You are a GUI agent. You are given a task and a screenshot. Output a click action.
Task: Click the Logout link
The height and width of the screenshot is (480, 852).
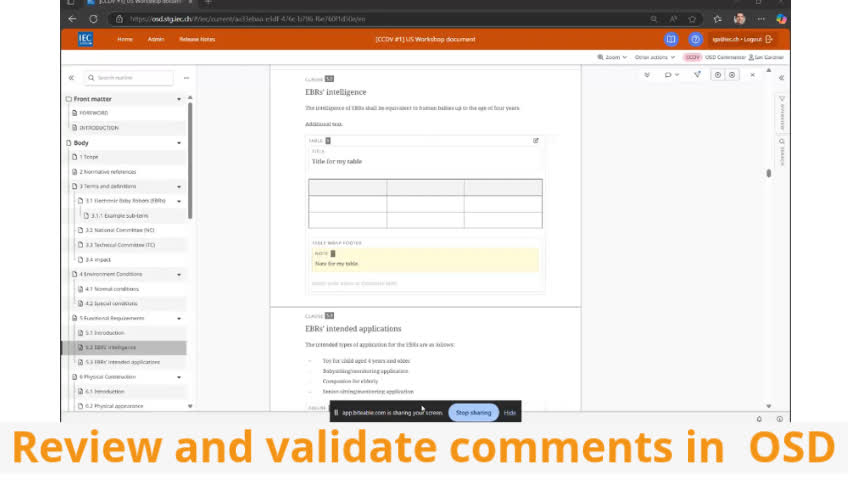click(x=752, y=39)
